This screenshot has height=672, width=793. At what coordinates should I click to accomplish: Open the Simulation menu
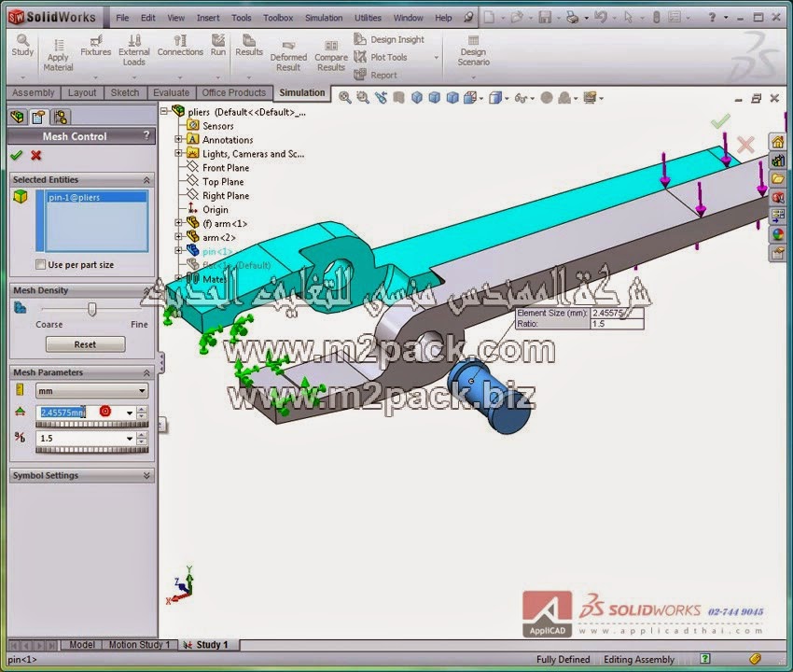(x=324, y=18)
